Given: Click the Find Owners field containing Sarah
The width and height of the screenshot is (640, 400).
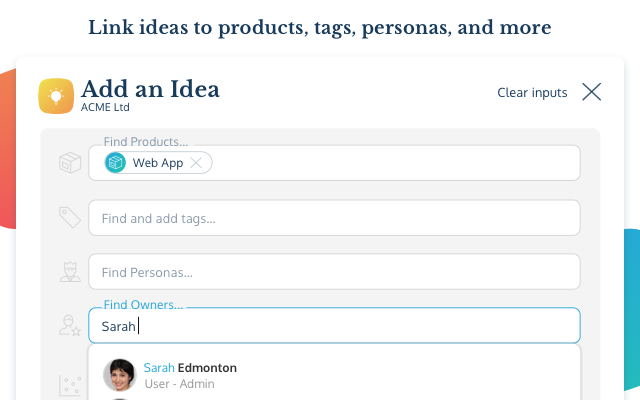Looking at the screenshot, I should pos(334,325).
